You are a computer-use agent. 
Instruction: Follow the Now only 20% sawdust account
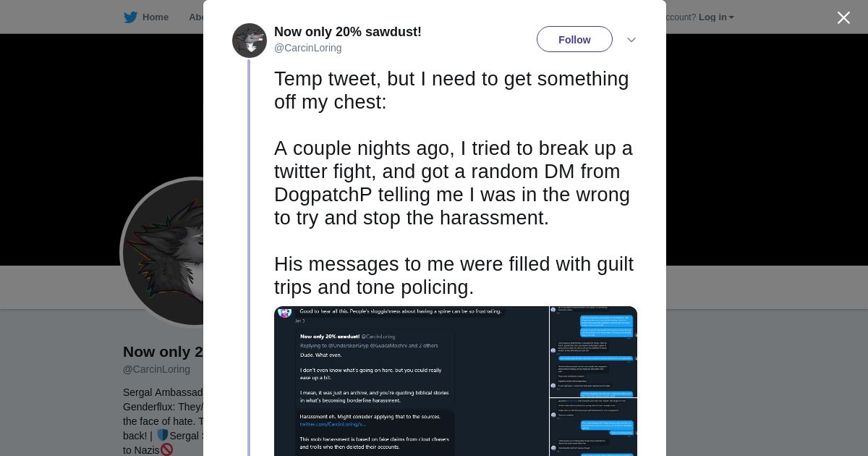pyautogui.click(x=574, y=40)
